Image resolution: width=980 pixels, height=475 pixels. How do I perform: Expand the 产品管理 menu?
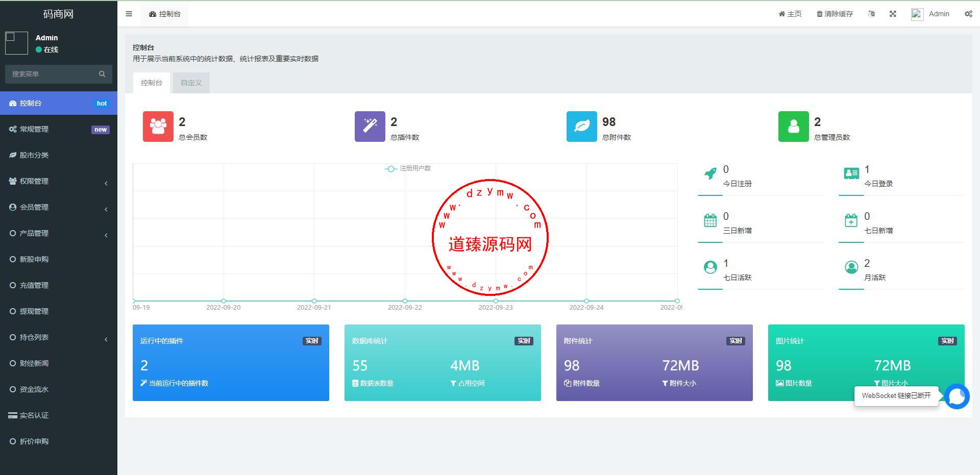tap(59, 233)
